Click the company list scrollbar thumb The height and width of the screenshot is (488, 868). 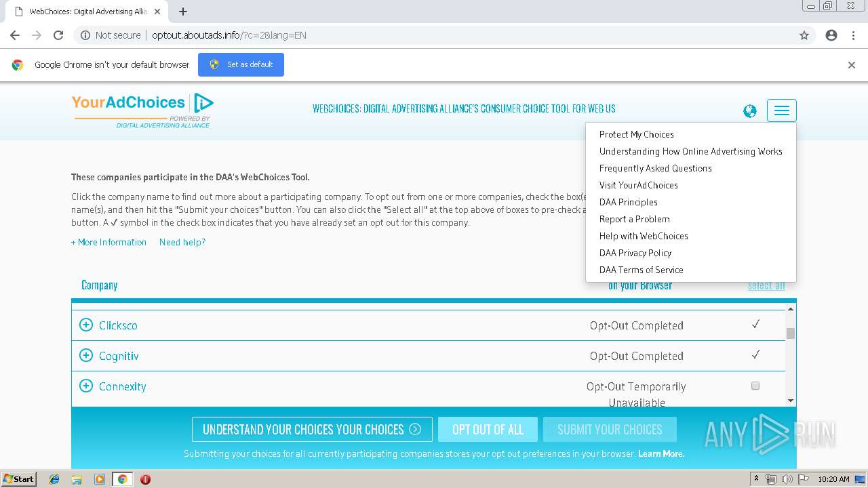pyautogui.click(x=791, y=333)
